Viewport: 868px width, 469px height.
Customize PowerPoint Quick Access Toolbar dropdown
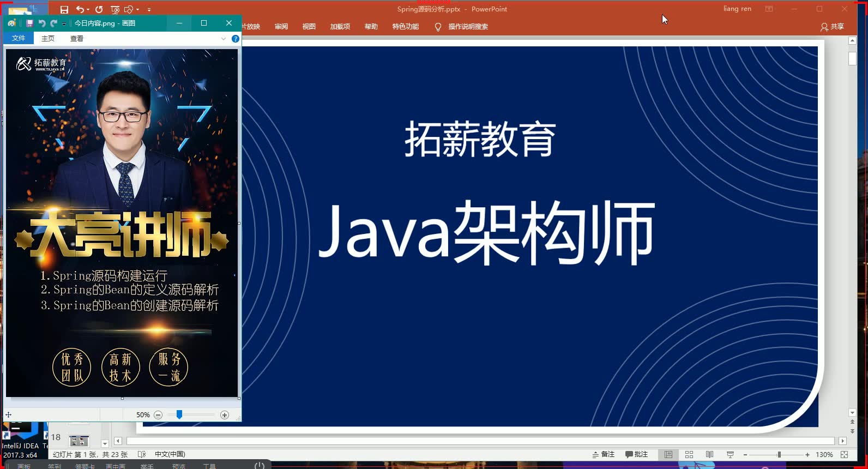[149, 9]
